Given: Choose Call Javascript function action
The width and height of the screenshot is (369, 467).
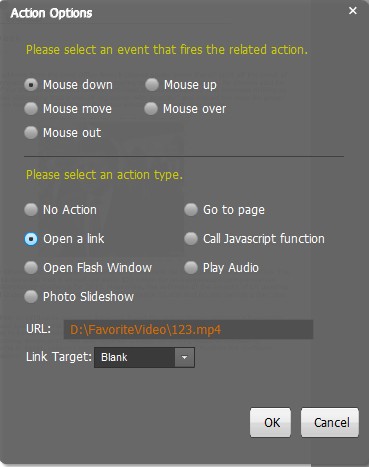Looking at the screenshot, I should 191,239.
